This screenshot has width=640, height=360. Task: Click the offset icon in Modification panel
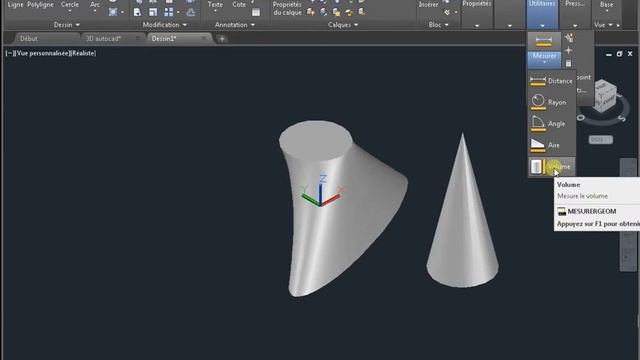(191, 12)
